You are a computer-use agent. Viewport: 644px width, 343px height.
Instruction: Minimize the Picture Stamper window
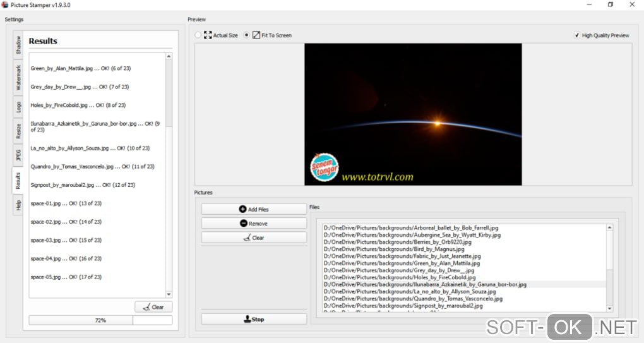pos(589,4)
